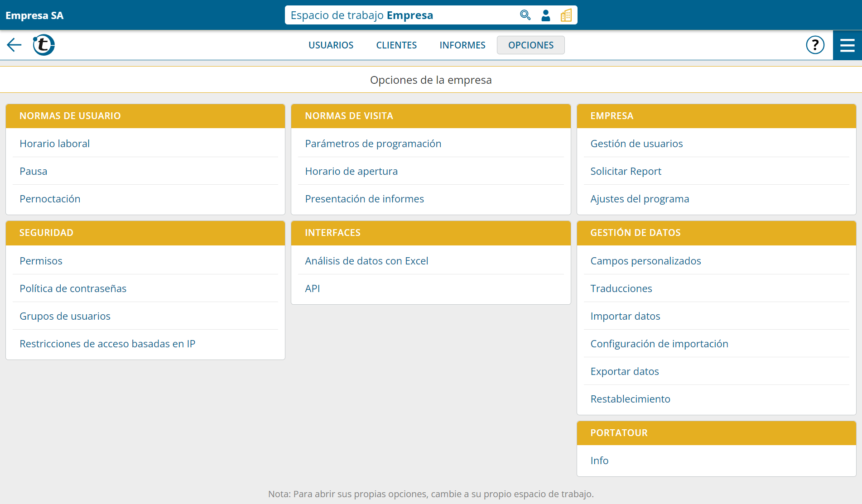Open the hamburger menu icon
Screen dimensions: 862x504
pyautogui.click(x=847, y=45)
